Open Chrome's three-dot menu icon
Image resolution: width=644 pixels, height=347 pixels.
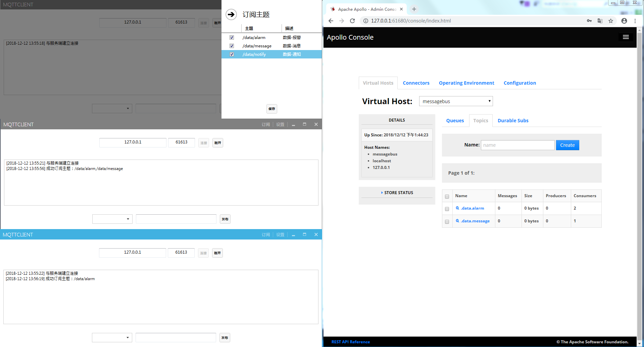635,20
